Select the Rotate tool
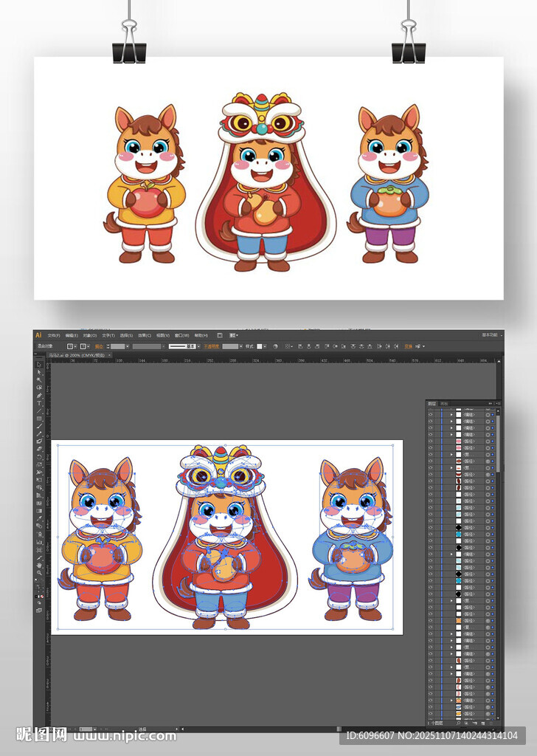Screen dimensions: 537x756 tap(39, 456)
